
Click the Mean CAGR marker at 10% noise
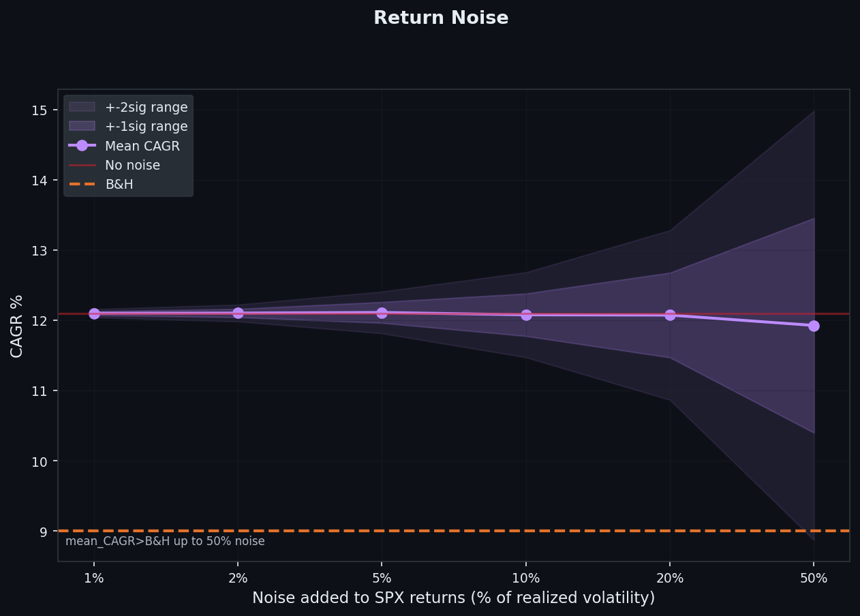coord(526,315)
